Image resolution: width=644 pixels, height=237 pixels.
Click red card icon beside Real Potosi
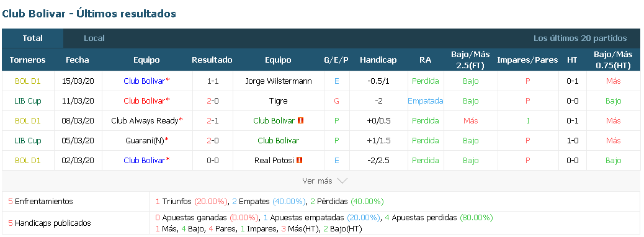click(x=300, y=160)
